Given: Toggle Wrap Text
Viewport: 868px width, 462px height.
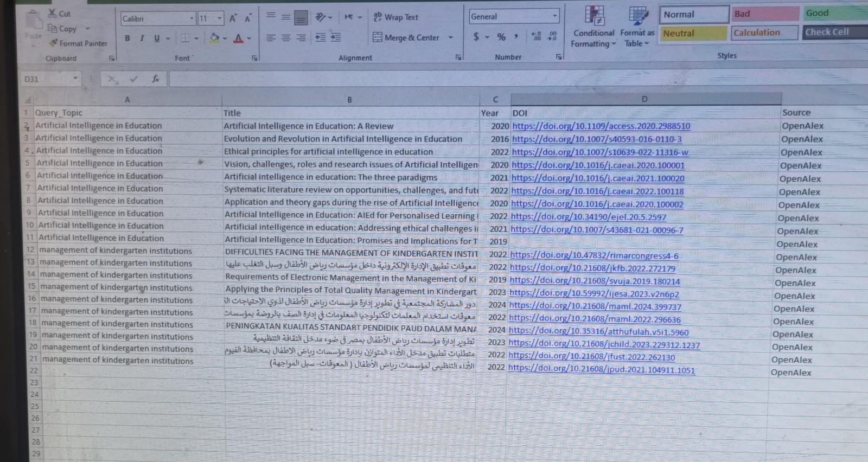Looking at the screenshot, I should [395, 17].
